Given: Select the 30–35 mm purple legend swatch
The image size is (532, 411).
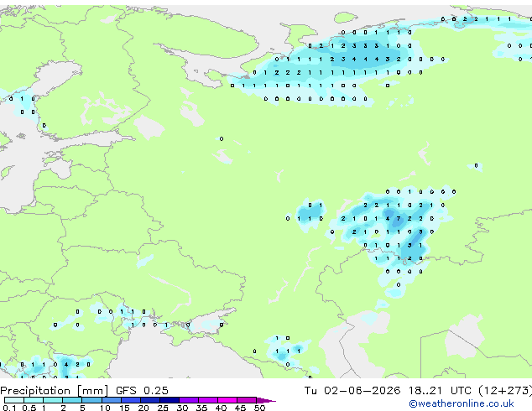Looking at the screenshot, I should pyautogui.click(x=189, y=400).
